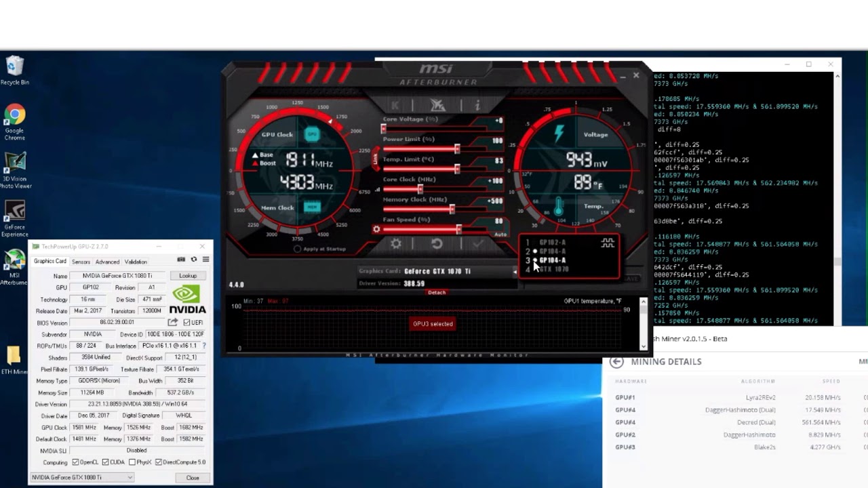Open the ETH Miner folder on the desktop
Screen dimensions: 868x488
[14, 360]
